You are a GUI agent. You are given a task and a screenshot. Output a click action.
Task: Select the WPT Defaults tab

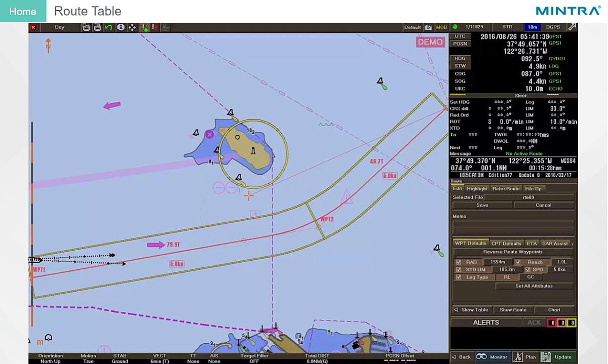tap(470, 244)
